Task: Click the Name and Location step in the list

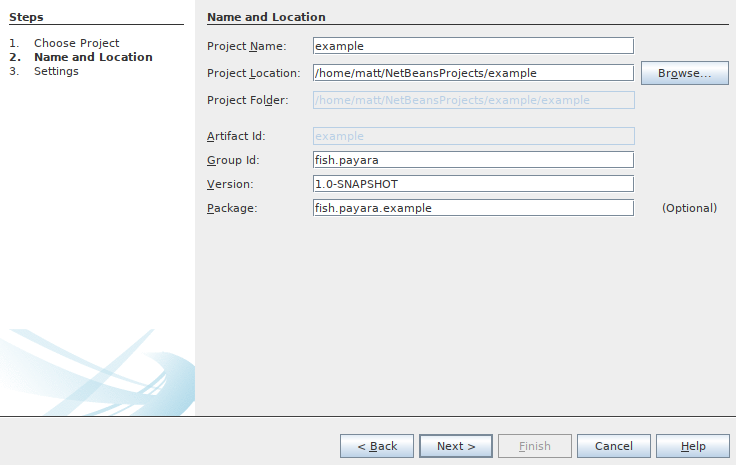Action: [x=92, y=57]
